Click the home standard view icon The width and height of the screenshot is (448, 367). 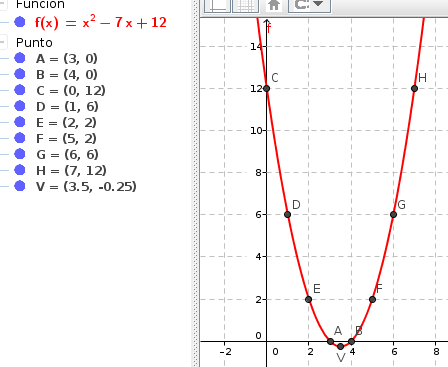click(274, 5)
